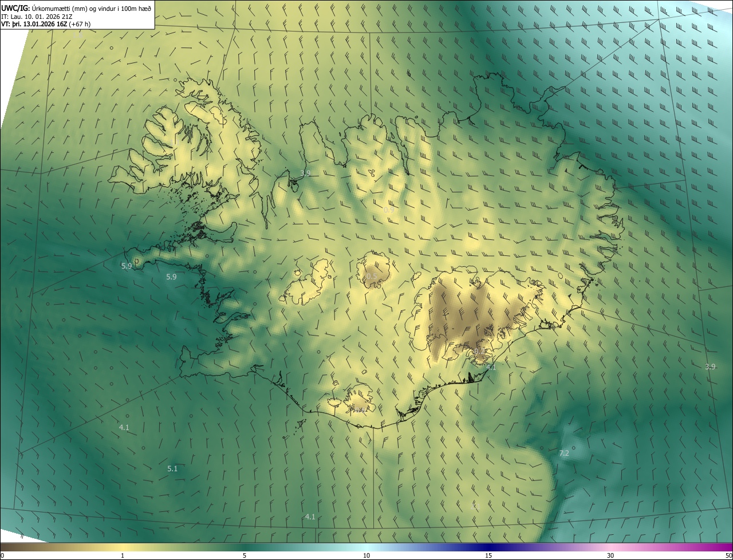
Task: Click the 0.5 value label on the brown glacier
Action: click(x=372, y=276)
